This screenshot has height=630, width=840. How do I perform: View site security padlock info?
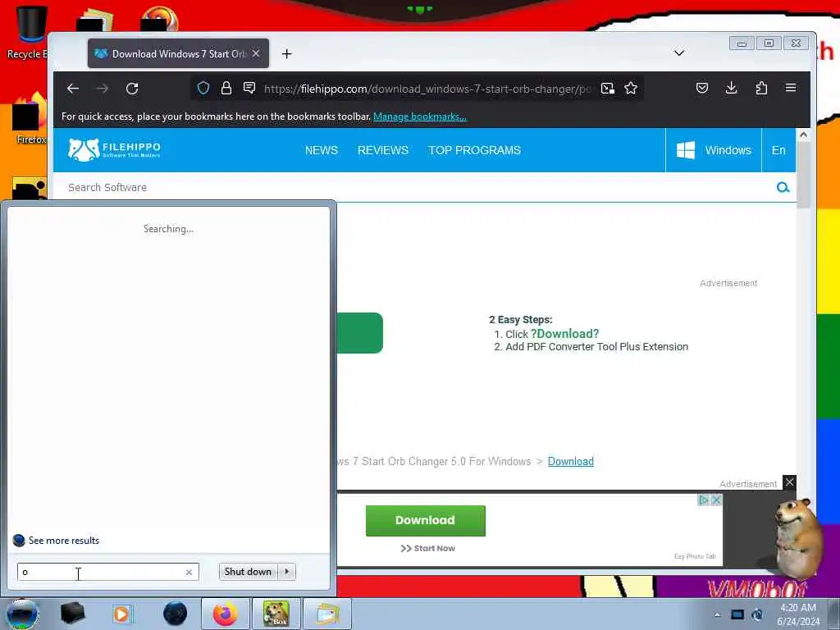coord(226,88)
